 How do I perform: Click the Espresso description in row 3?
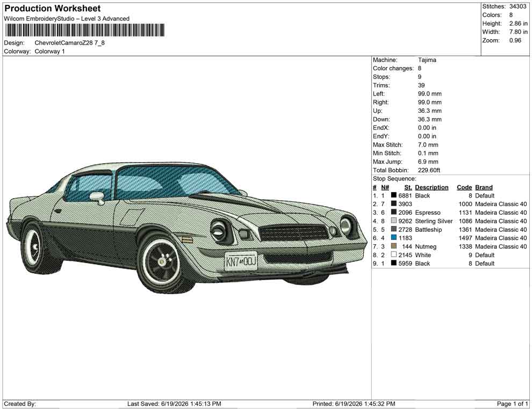click(x=428, y=213)
